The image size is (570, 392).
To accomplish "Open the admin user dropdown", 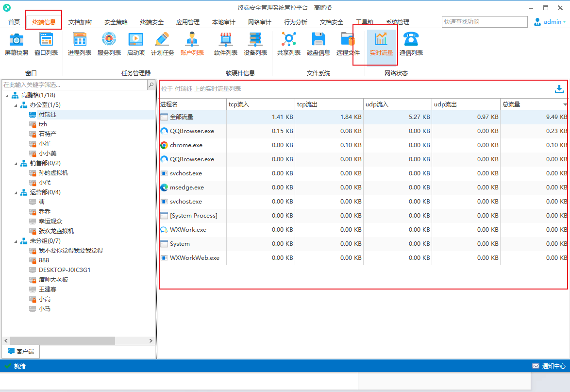I will click(550, 22).
